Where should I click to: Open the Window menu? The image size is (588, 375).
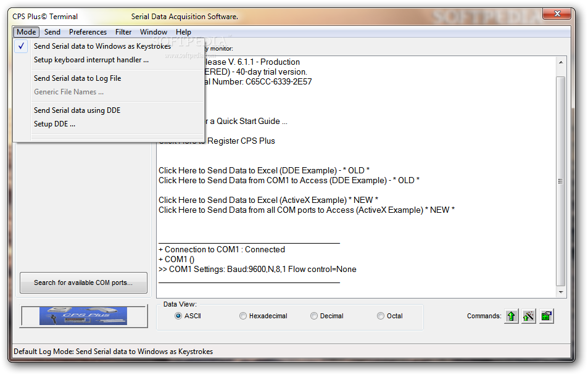[154, 32]
